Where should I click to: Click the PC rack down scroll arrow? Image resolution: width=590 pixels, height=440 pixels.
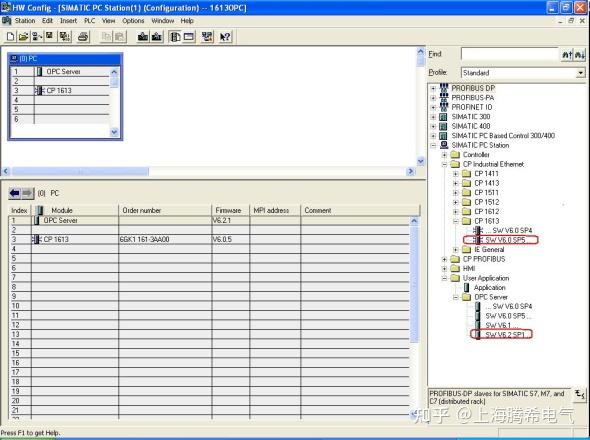point(114,132)
